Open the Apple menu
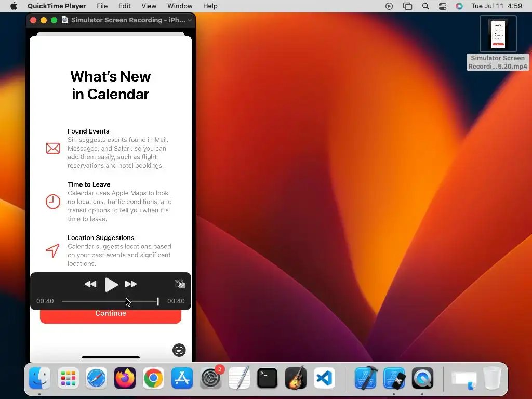532x399 pixels. [x=14, y=6]
